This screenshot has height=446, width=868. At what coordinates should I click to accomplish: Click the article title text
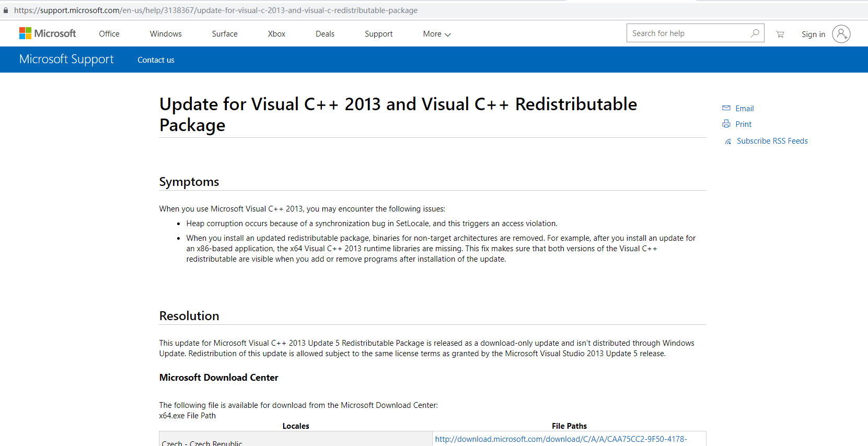coord(398,114)
